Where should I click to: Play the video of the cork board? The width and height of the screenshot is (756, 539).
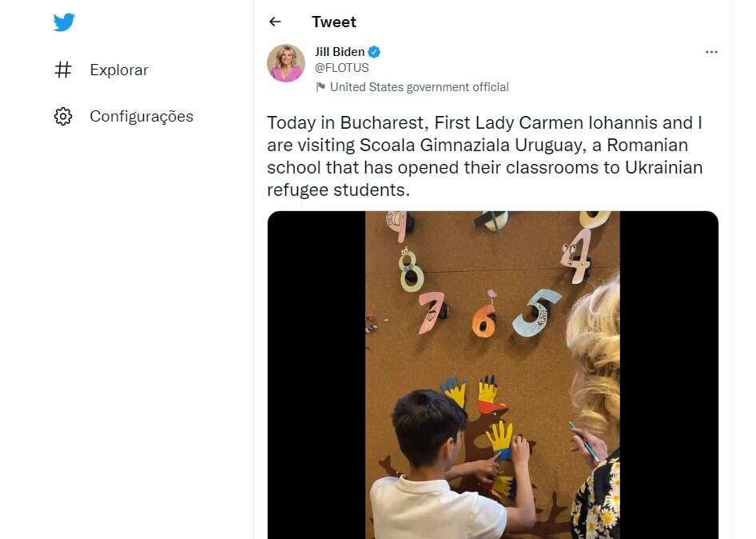point(492,374)
